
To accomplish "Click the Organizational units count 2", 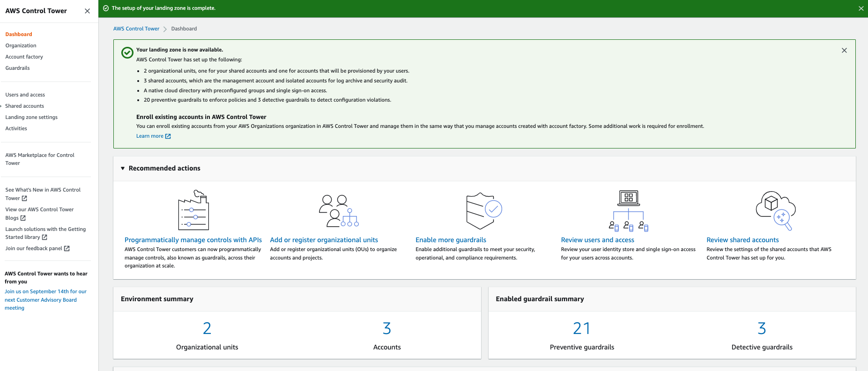I will 207,328.
